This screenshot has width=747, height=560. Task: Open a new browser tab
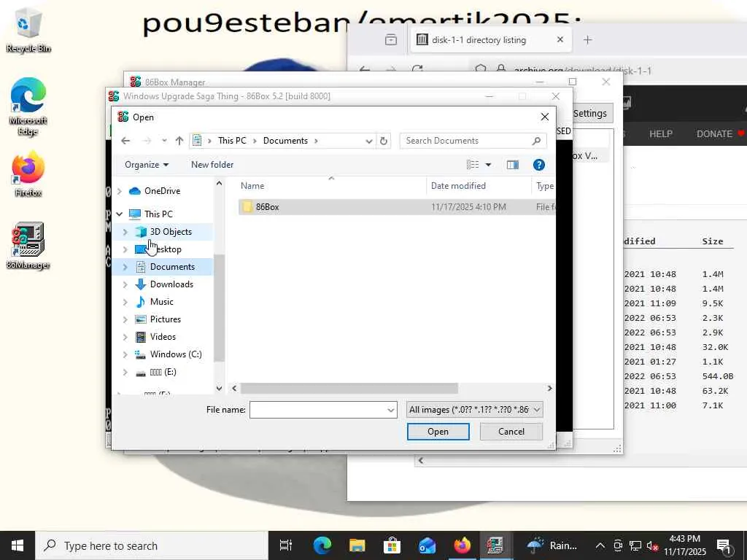(x=588, y=40)
